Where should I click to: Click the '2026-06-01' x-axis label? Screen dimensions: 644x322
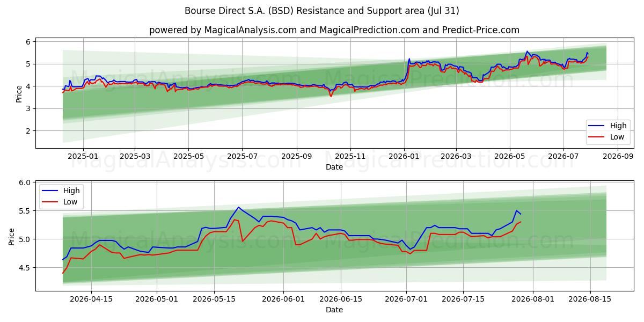point(284,299)
